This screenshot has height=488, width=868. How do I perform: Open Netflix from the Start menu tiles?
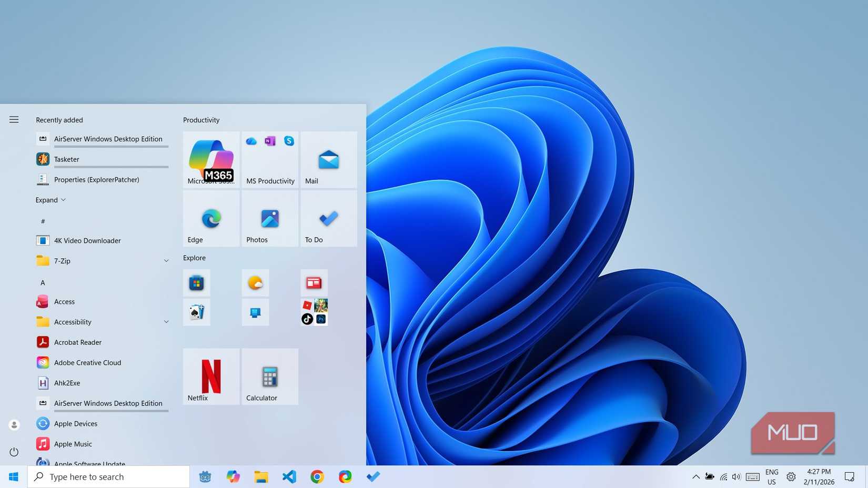click(210, 376)
